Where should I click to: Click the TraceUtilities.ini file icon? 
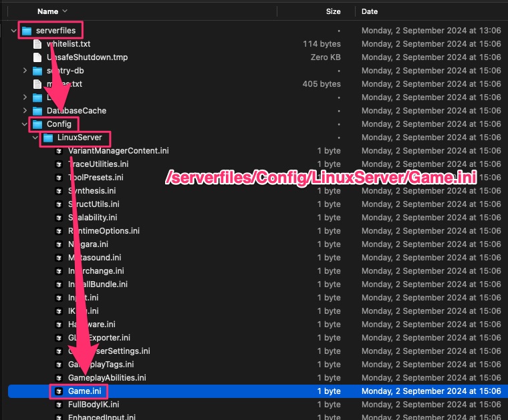click(59, 164)
